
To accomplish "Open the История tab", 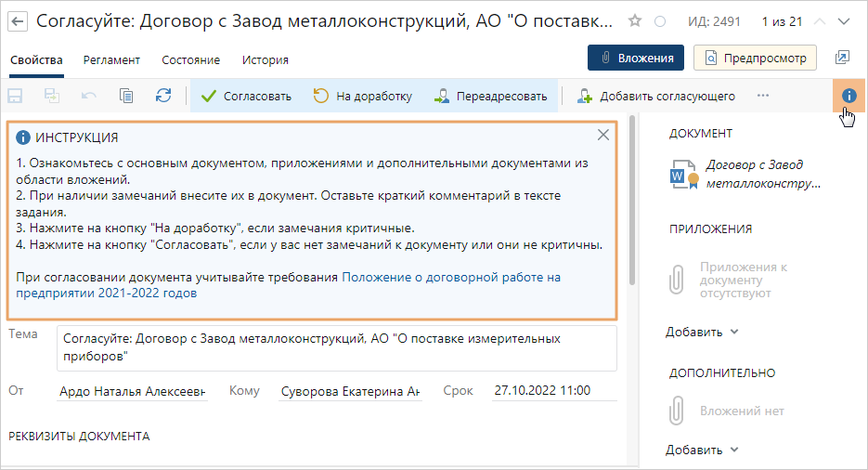I will (x=265, y=59).
